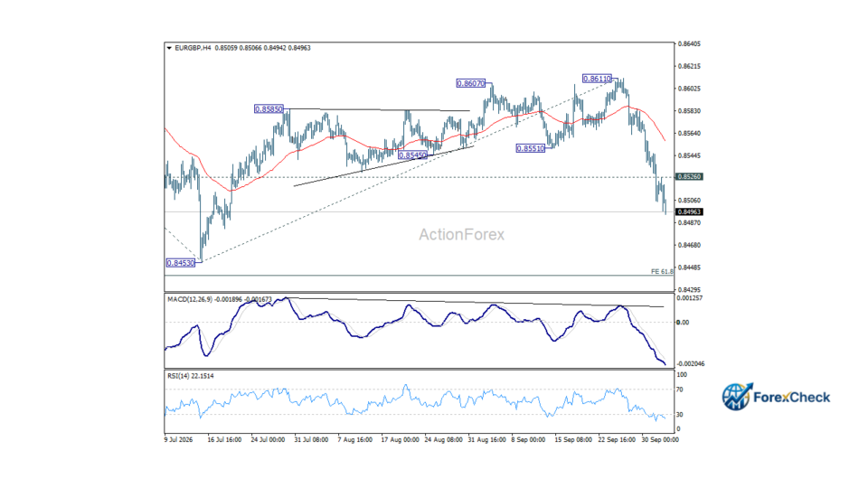Screen dimensions: 868x488
Task: Click the ForexCheck globe logo icon
Action: pos(737,397)
